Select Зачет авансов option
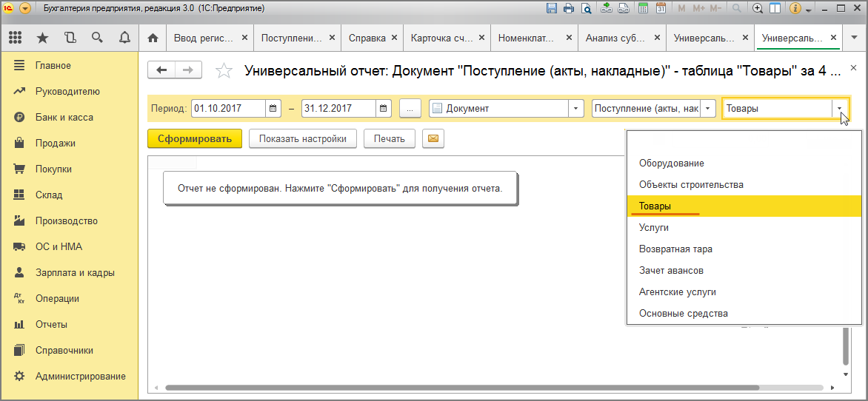Viewport: 868px width, 401px height. click(x=744, y=271)
